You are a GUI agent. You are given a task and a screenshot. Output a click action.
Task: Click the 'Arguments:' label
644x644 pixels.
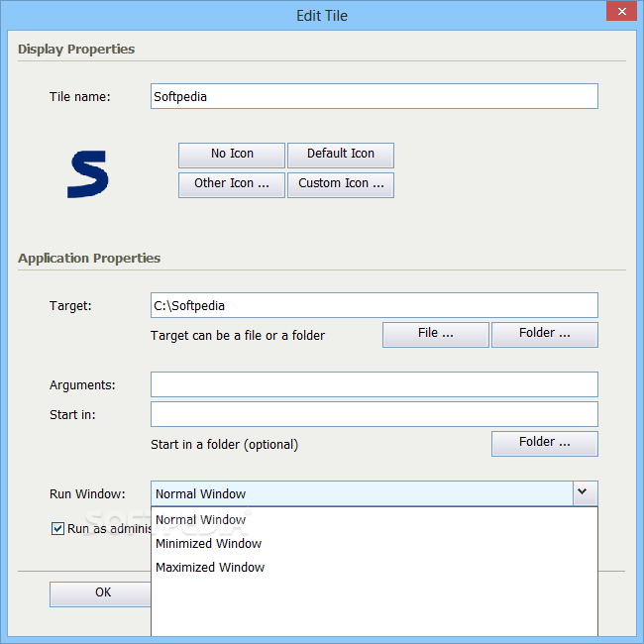[x=82, y=385]
